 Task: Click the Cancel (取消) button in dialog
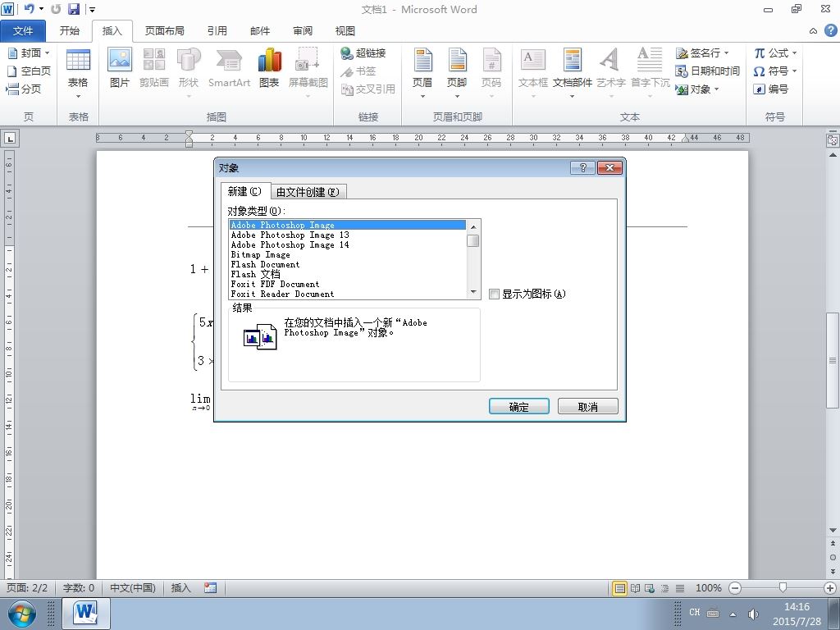[587, 407]
